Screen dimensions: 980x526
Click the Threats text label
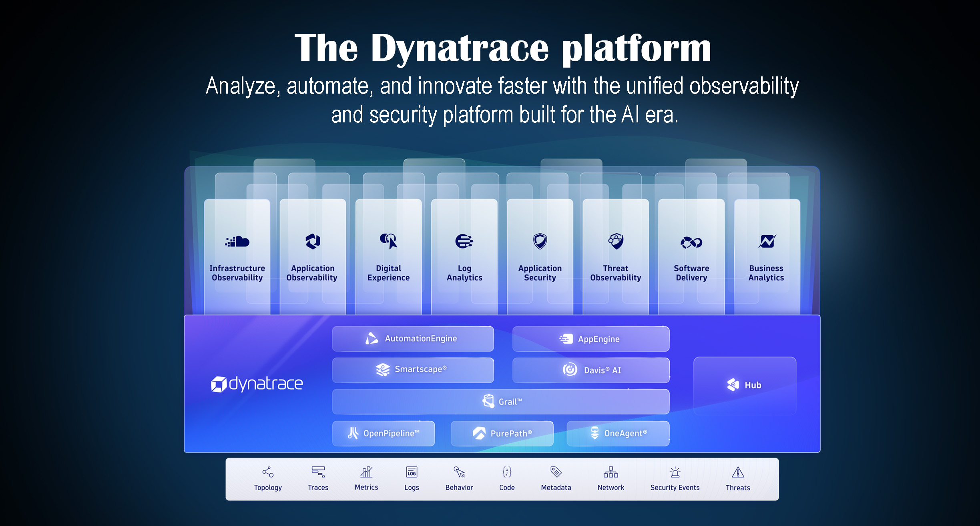[738, 488]
